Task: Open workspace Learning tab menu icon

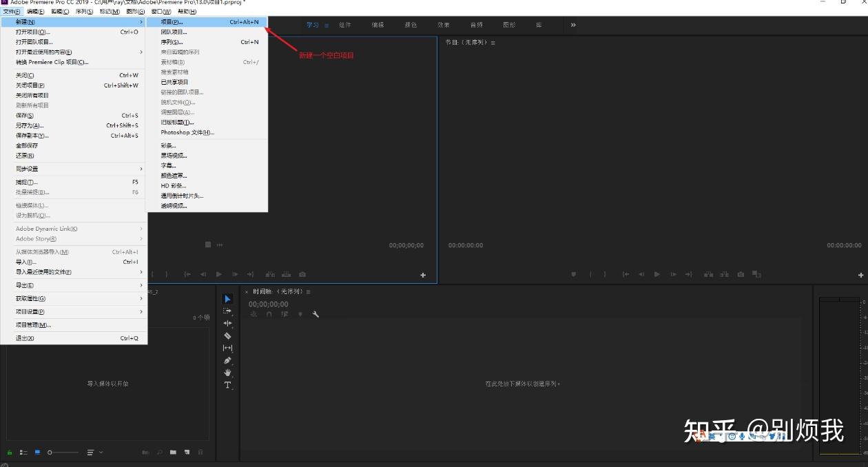Action: pos(327,25)
